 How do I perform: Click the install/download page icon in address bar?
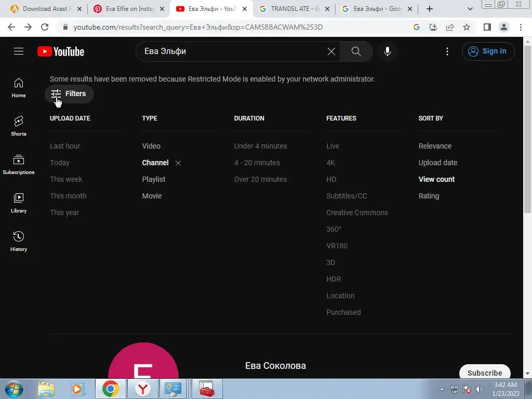(x=433, y=27)
